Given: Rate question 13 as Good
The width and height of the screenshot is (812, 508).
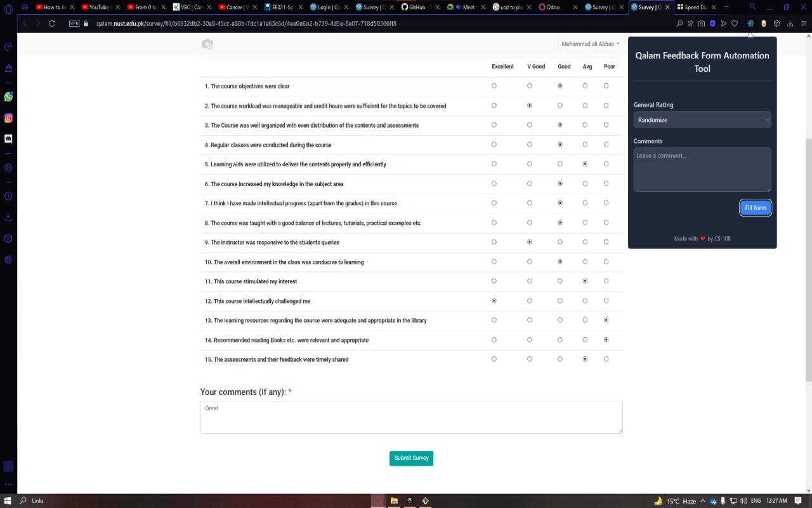Looking at the screenshot, I should pos(560,320).
